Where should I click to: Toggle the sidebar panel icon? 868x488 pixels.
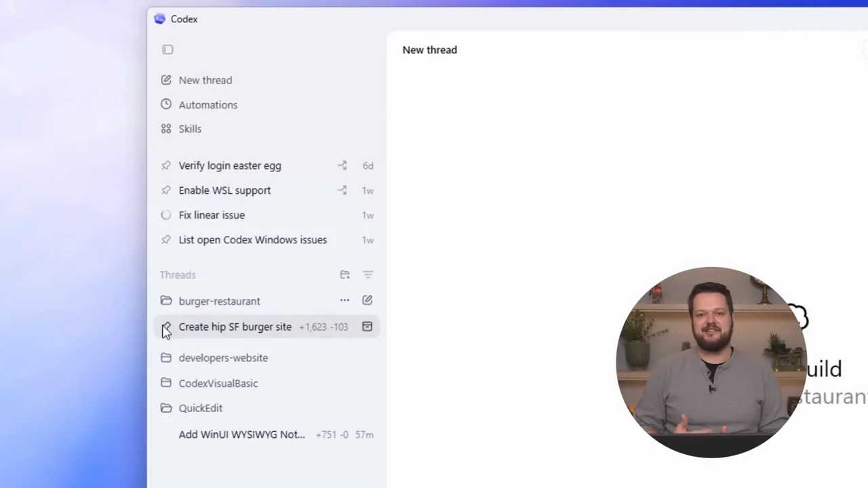(167, 49)
